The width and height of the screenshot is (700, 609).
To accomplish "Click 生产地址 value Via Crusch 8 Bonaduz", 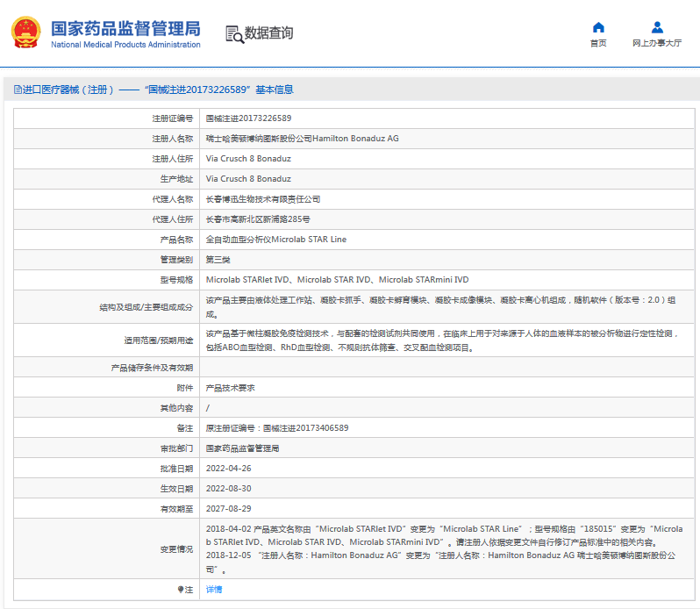I will (248, 179).
